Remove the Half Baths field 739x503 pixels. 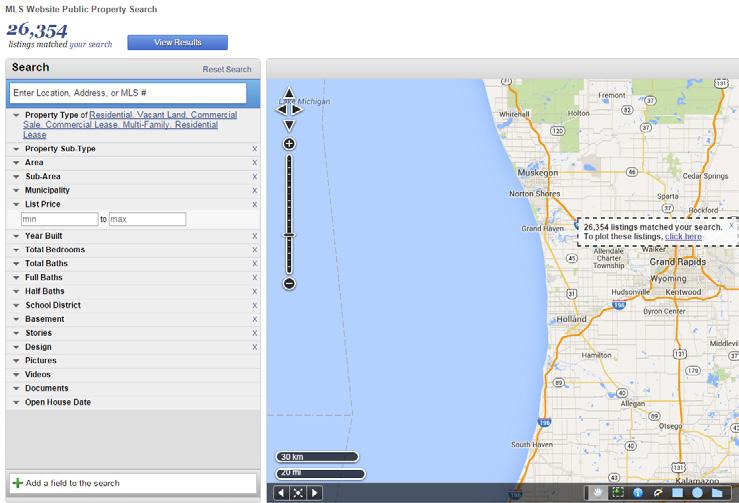pos(255,291)
